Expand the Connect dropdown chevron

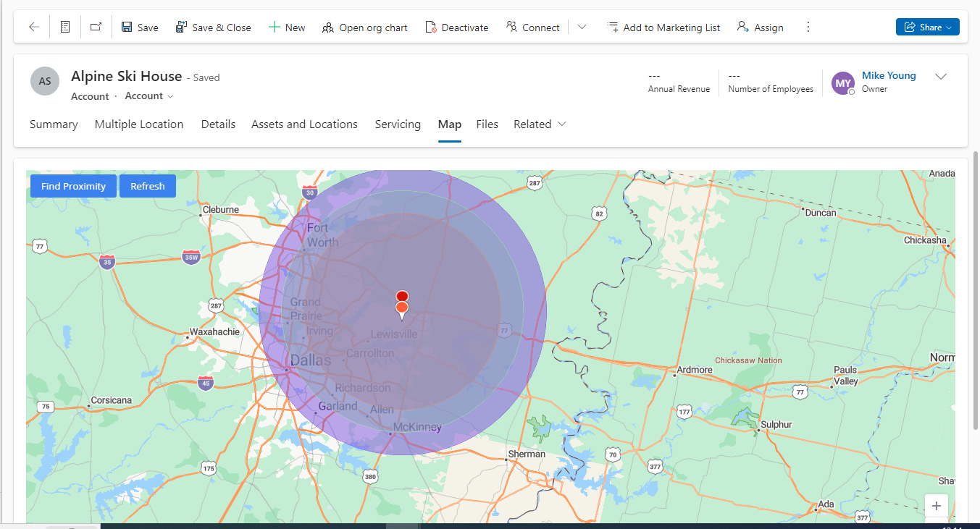tap(582, 27)
